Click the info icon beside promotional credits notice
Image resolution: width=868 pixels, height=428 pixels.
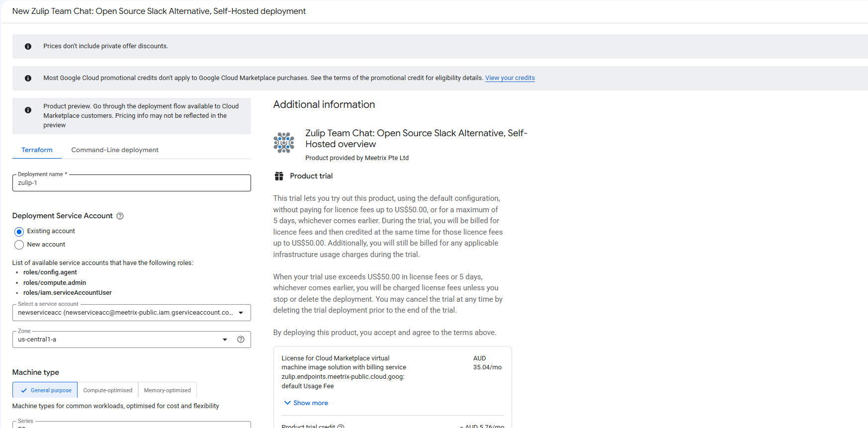[28, 78]
